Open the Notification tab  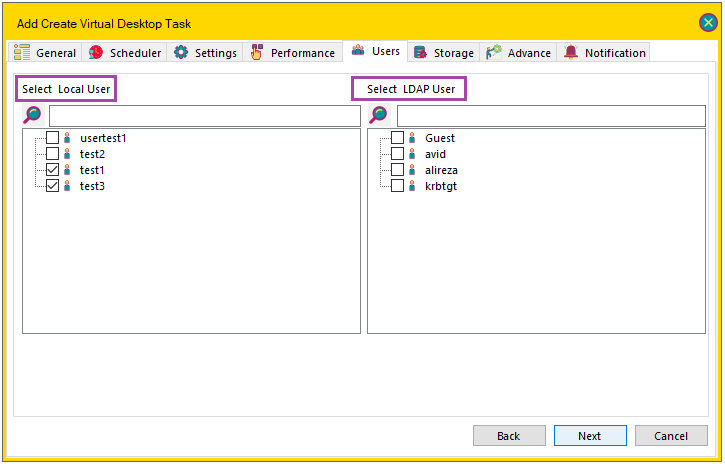(604, 53)
